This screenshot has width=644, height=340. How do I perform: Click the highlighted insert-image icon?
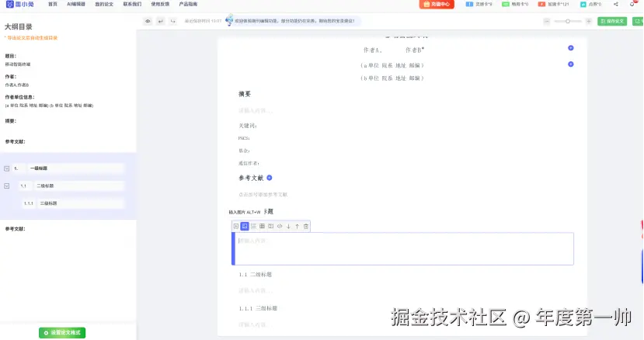point(245,226)
